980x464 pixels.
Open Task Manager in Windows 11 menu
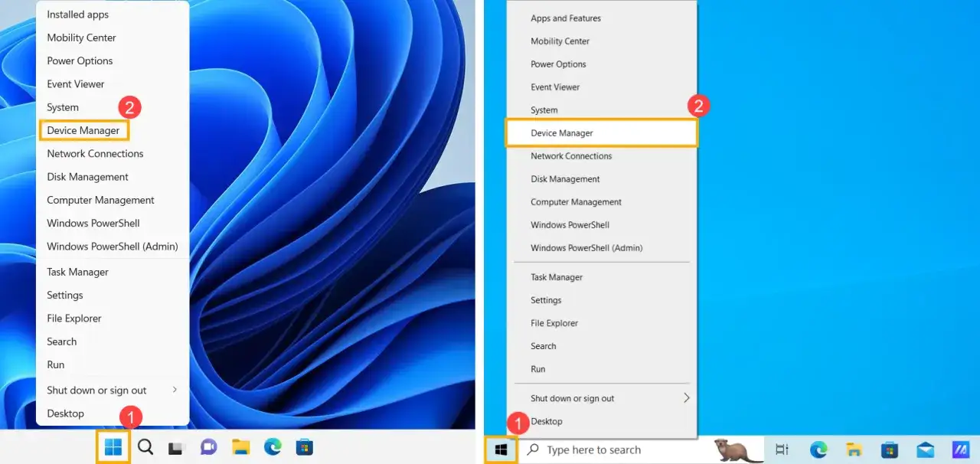click(113, 272)
